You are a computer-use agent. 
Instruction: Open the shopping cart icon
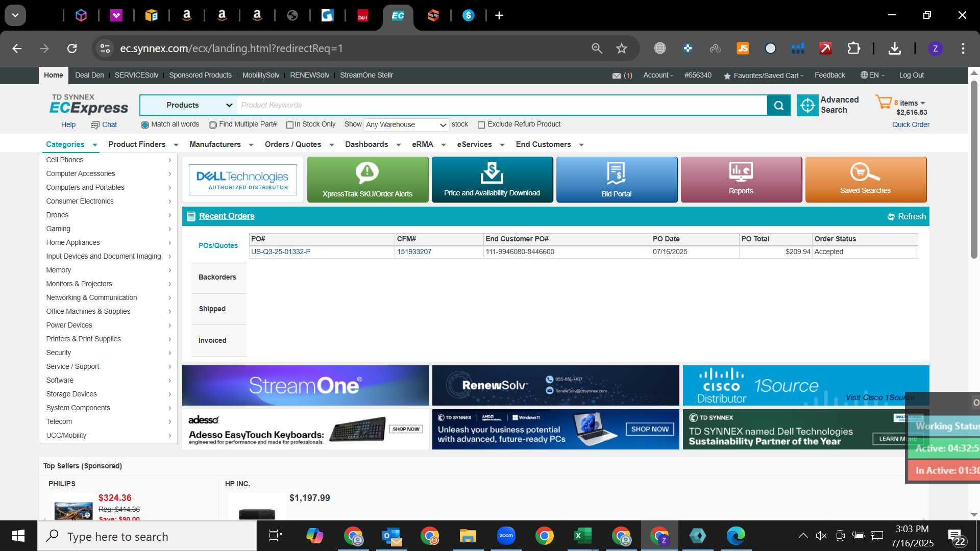pos(883,102)
